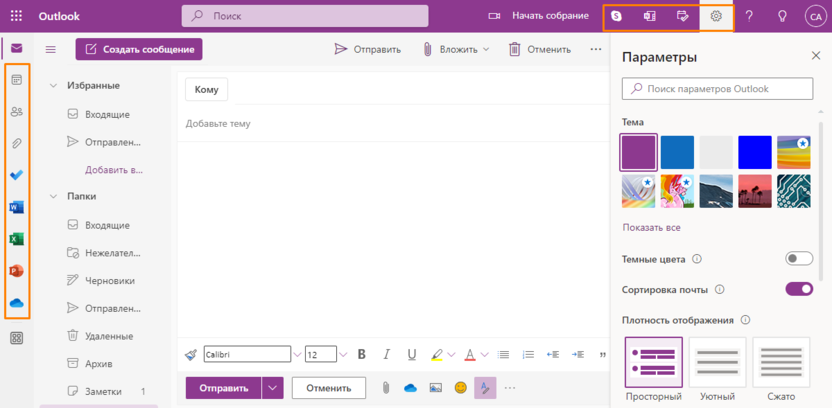Click the Show all themes link

tap(651, 228)
